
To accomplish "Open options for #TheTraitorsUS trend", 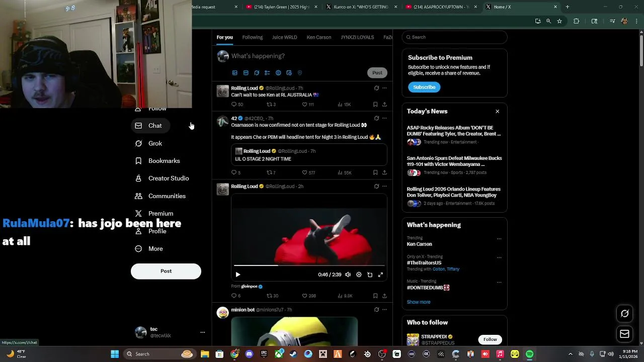I will (499, 257).
